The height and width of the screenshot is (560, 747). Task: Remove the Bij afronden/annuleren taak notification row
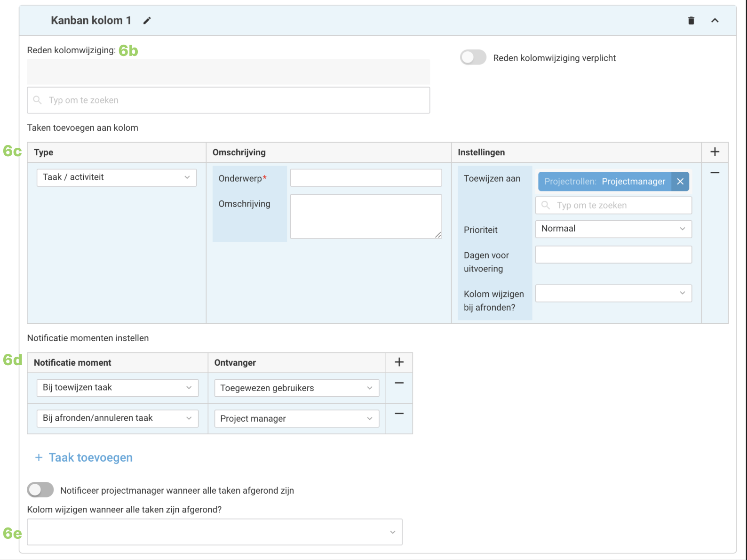(399, 414)
